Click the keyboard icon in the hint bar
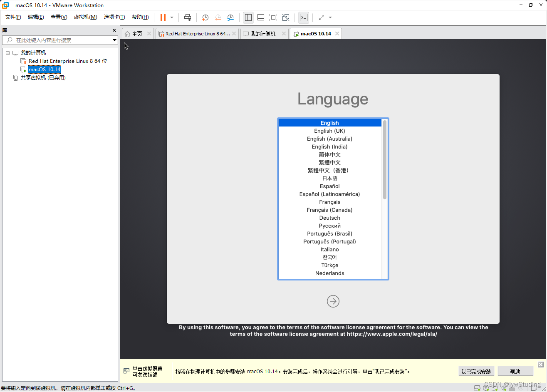Screen dimensions: 547x392 pyautogui.click(x=126, y=371)
